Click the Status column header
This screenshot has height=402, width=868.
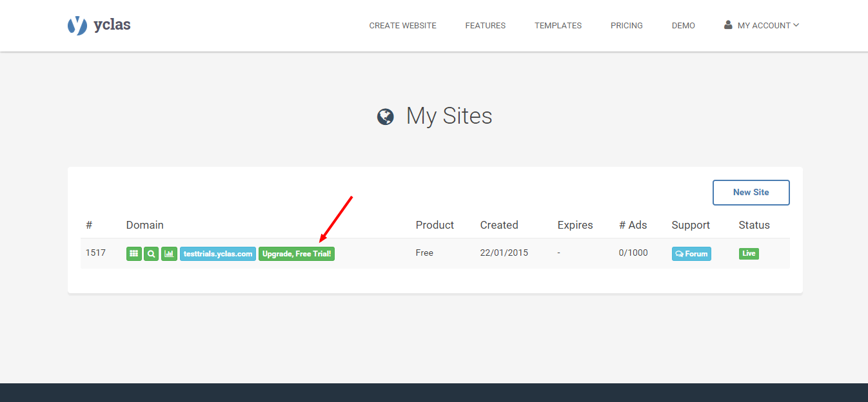(x=755, y=225)
